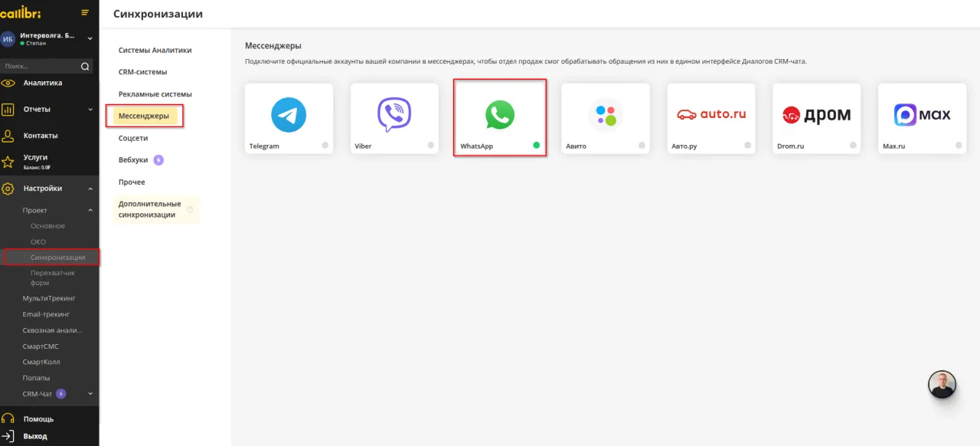Open the Вебхуки section
The width and height of the screenshot is (980, 446).
pos(132,159)
